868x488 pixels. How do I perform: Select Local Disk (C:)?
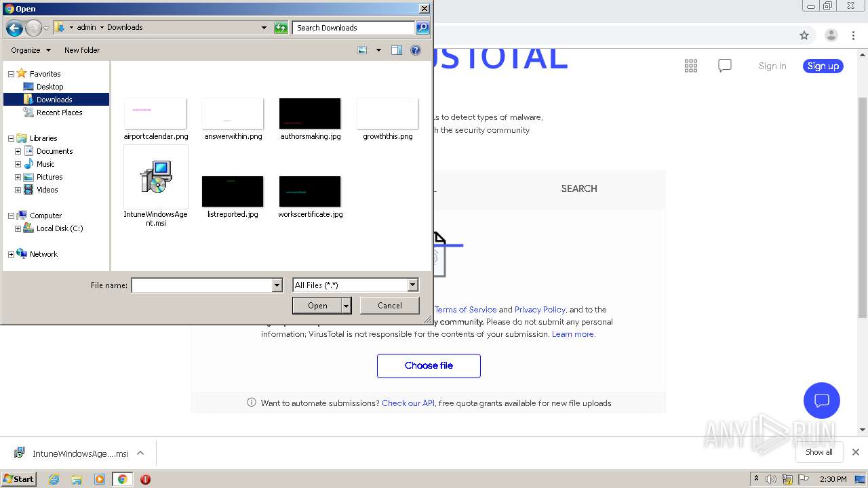pos(59,228)
